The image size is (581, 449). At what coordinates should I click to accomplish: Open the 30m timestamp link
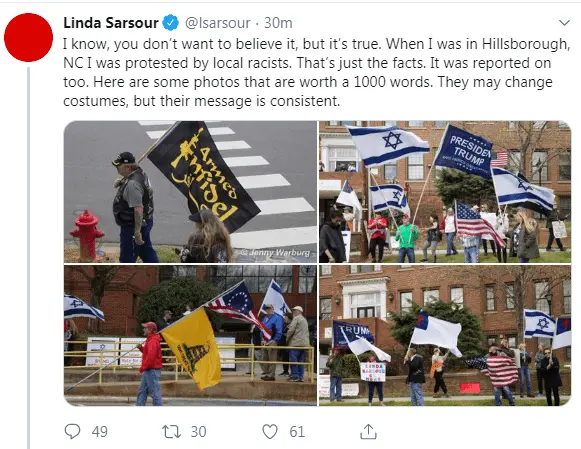coord(278,23)
